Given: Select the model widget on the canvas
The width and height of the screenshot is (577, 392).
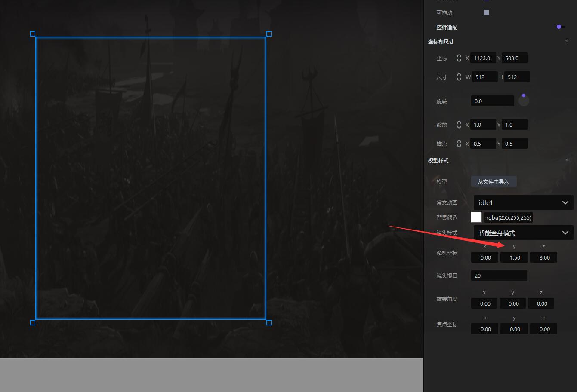Looking at the screenshot, I should (x=151, y=178).
